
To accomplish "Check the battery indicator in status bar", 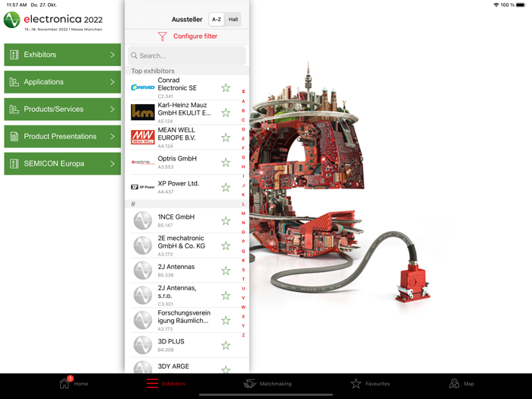I will (x=521, y=5).
